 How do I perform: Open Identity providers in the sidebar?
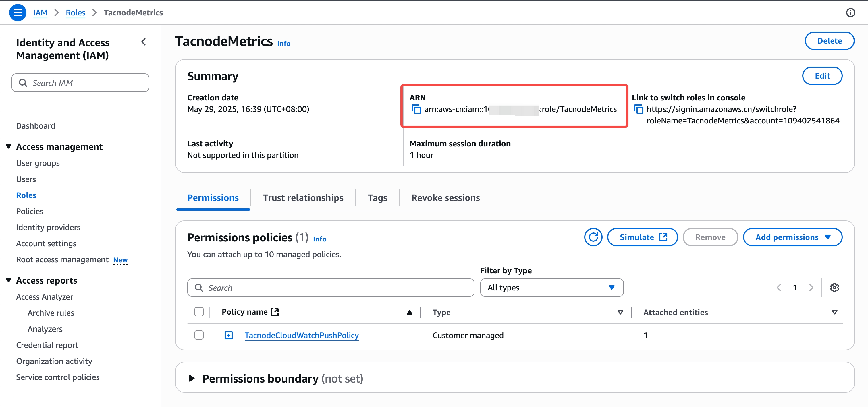(x=48, y=227)
